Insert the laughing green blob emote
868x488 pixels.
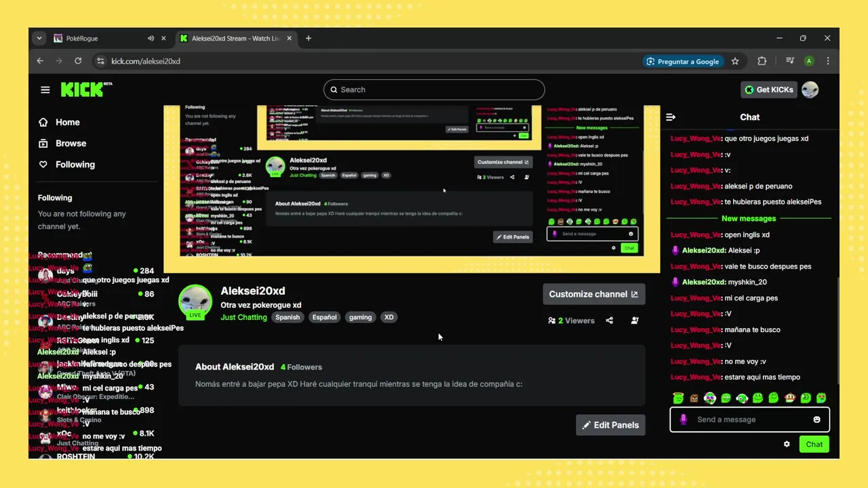click(726, 398)
